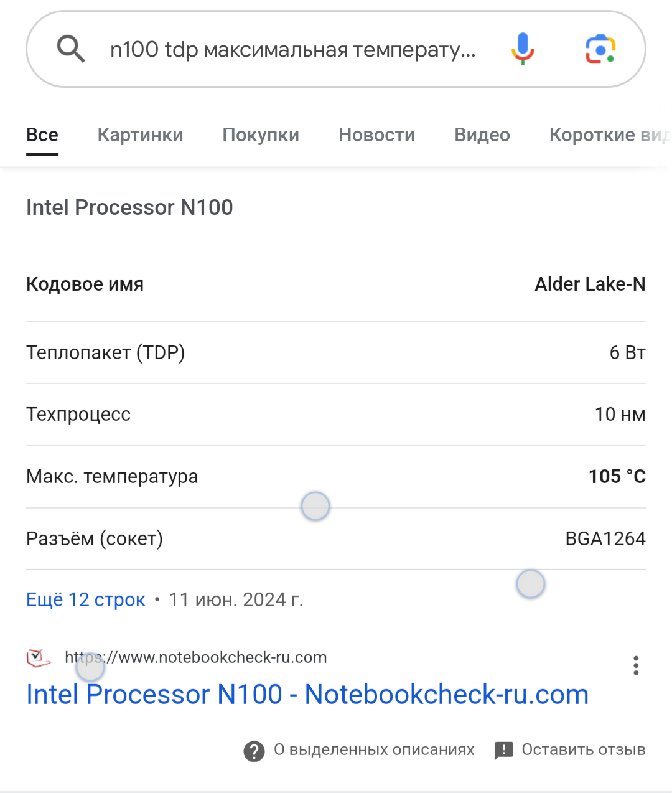Image resolution: width=672 pixels, height=793 pixels.
Task: Tap the search magnifier icon
Action: pos(71,49)
